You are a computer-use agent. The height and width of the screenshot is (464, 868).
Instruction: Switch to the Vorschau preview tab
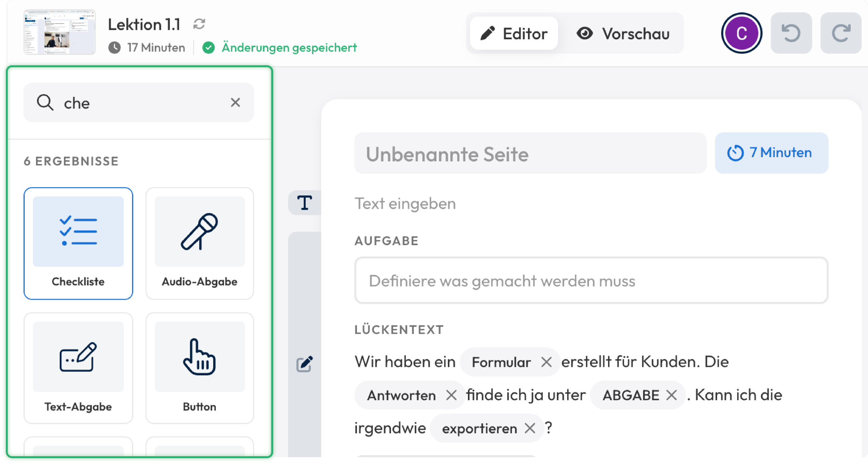pos(623,33)
